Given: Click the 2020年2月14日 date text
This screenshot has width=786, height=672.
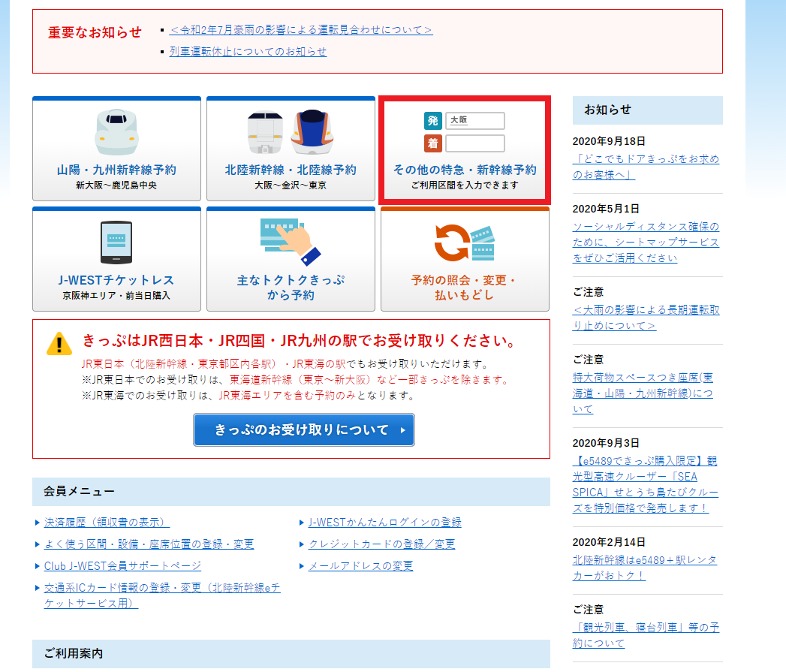Looking at the screenshot, I should click(x=609, y=543).
